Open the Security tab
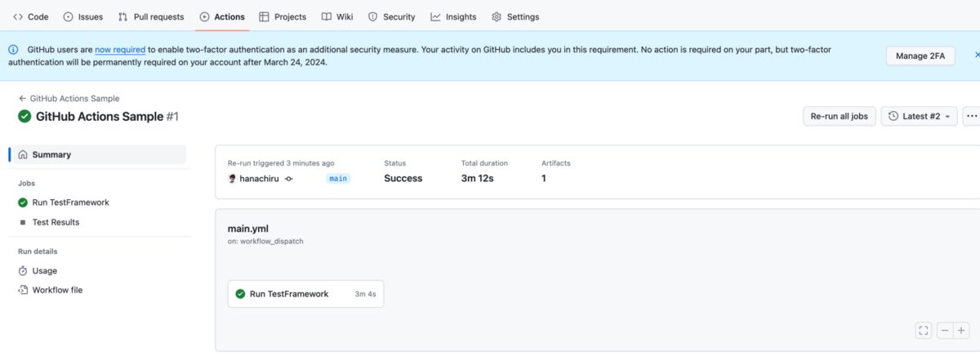 click(x=391, y=16)
